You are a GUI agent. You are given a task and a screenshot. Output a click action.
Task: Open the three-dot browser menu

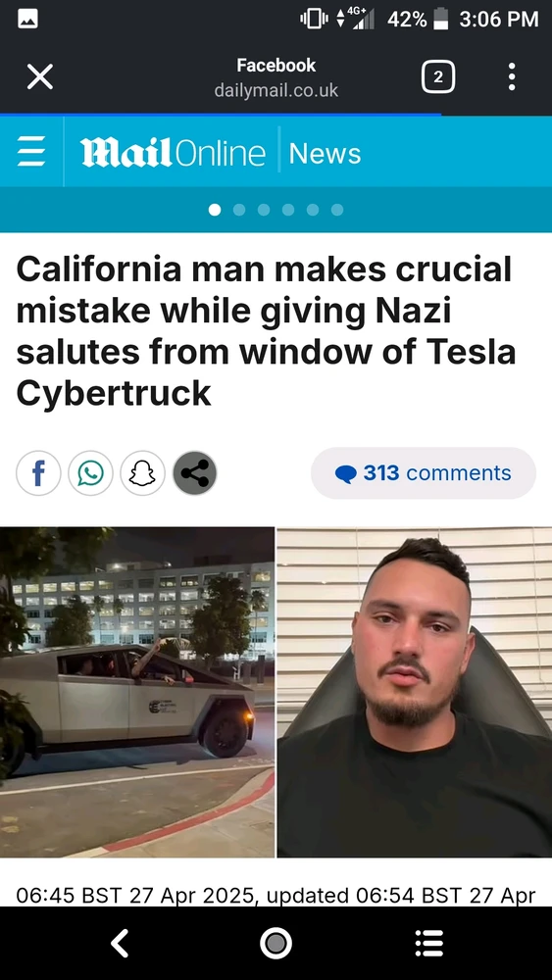(512, 77)
